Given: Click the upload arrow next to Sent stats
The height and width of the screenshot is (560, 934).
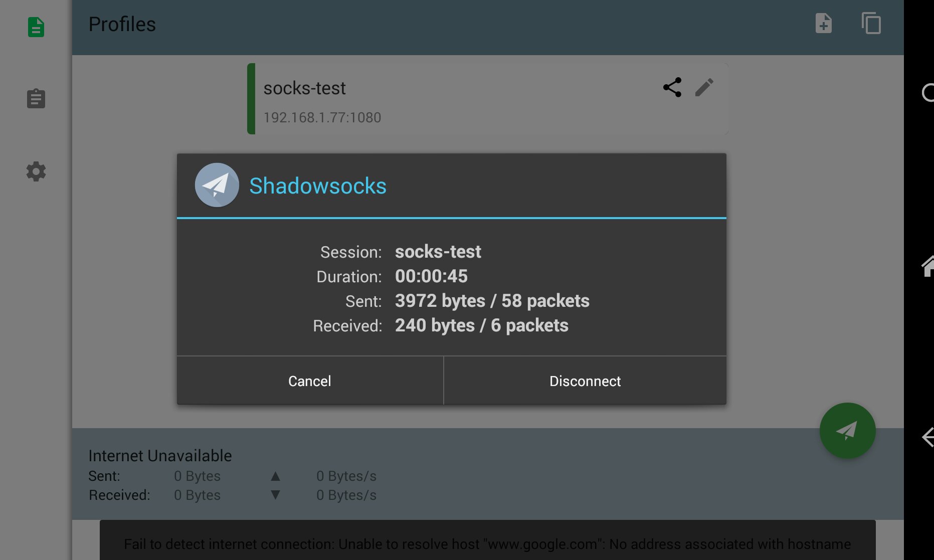Looking at the screenshot, I should [x=275, y=476].
